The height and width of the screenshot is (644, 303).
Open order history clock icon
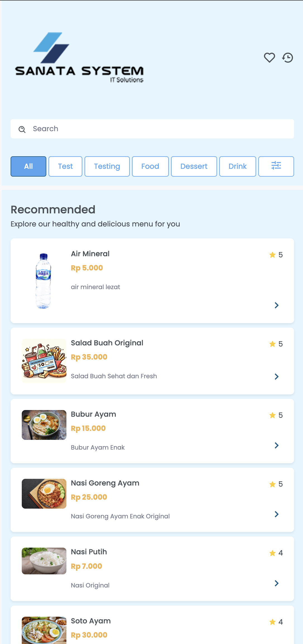(x=288, y=58)
